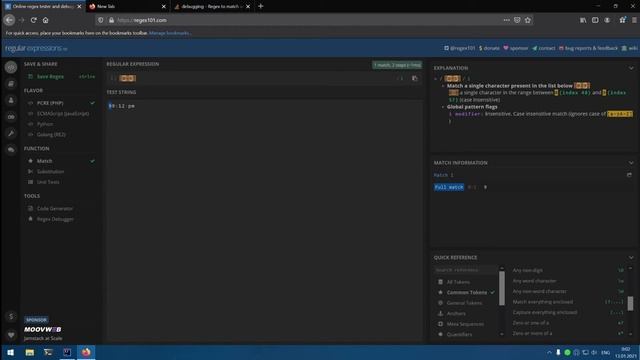Go back to the previous browser page
The image size is (640, 360).
9,20
